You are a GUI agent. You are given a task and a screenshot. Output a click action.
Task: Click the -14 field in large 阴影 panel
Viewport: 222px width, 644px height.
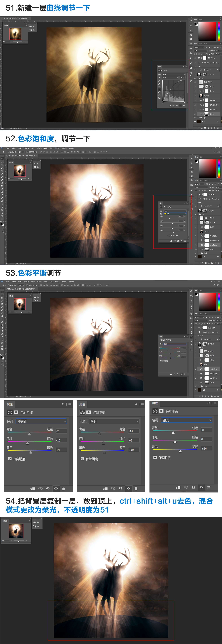click(x=134, y=431)
